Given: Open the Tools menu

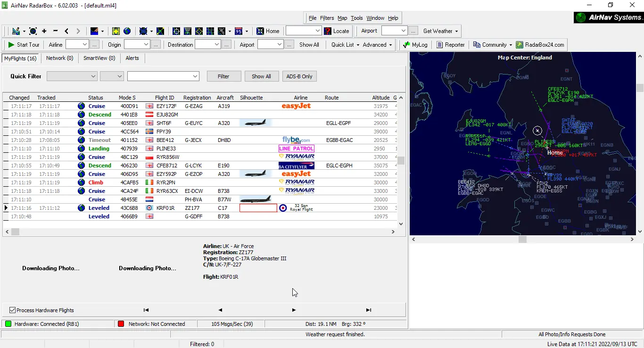Looking at the screenshot, I should coord(357,18).
